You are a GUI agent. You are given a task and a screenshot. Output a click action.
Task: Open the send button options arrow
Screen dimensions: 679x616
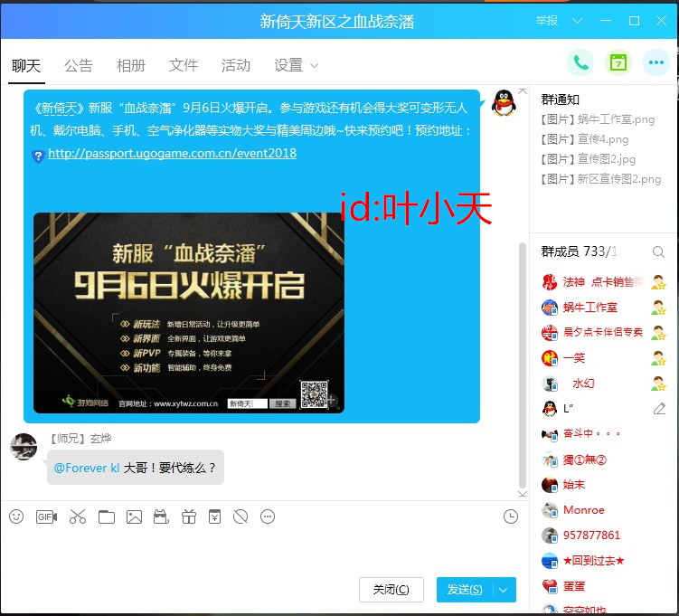(504, 590)
